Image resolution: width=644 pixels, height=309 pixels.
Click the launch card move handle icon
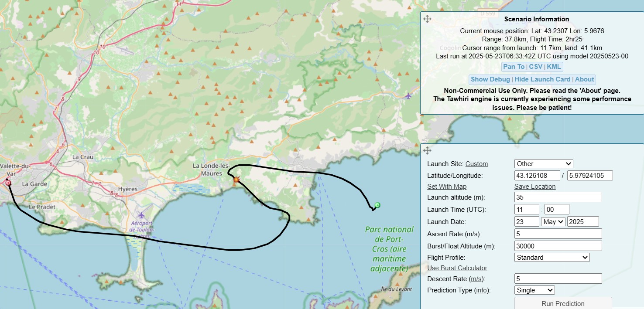click(427, 150)
